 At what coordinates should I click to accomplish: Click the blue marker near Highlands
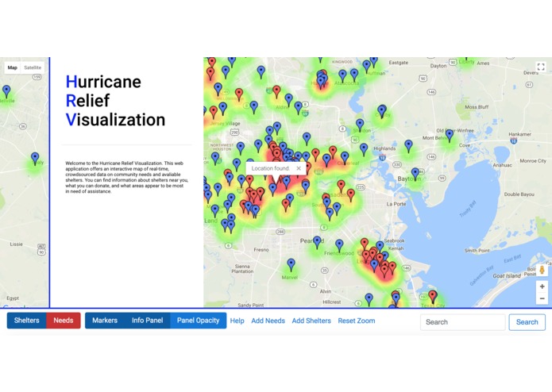(x=364, y=149)
